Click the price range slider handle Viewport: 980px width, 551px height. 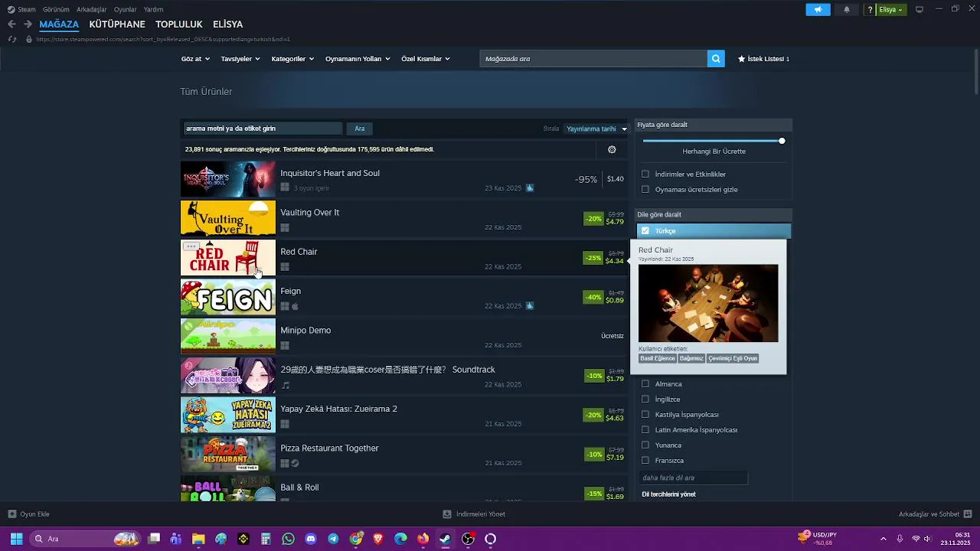pos(782,141)
